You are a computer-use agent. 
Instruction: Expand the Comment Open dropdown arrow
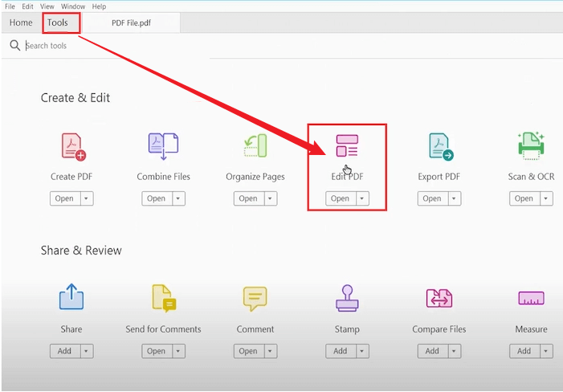(270, 351)
